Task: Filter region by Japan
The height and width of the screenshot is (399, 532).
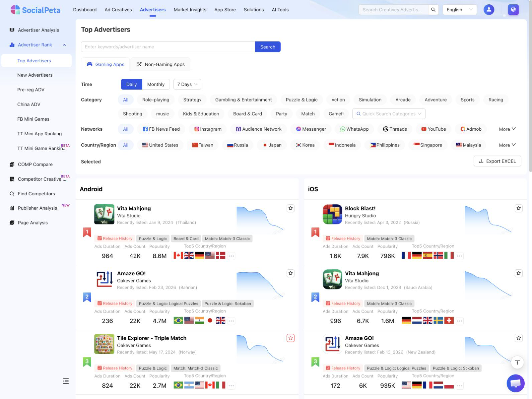Action: [x=272, y=145]
